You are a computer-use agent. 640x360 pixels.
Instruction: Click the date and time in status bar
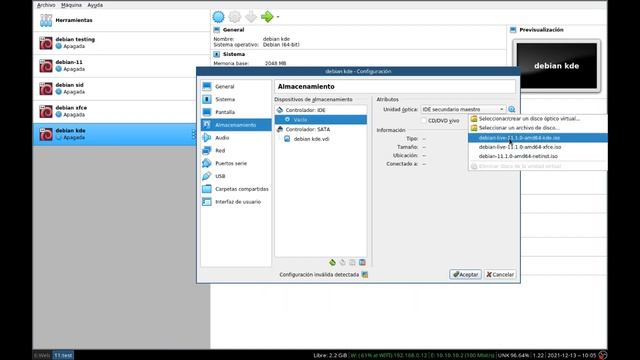[x=571, y=356]
